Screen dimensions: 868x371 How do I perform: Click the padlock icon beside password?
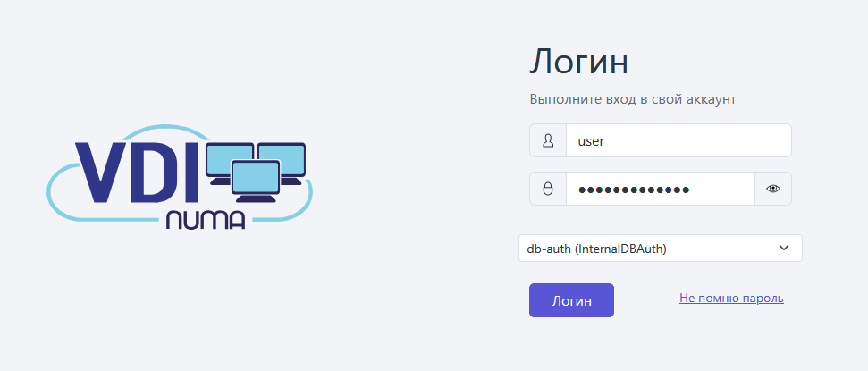pos(548,189)
